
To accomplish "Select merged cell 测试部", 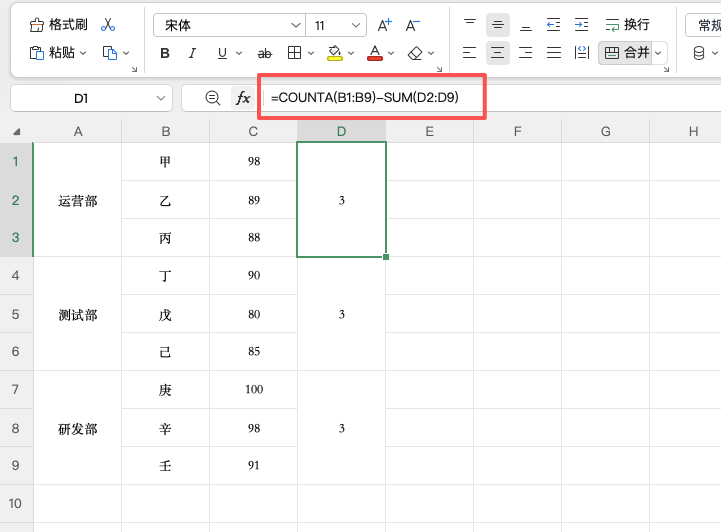I will (x=78, y=314).
